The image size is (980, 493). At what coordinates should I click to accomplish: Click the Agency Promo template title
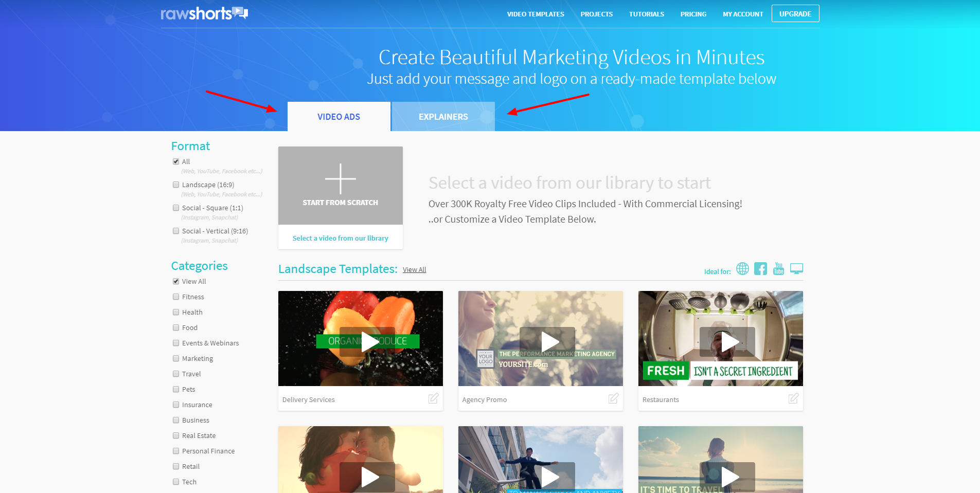[485, 399]
